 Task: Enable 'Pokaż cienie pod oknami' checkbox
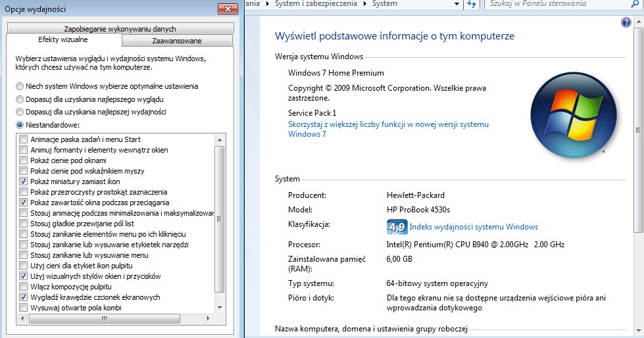pos(24,160)
